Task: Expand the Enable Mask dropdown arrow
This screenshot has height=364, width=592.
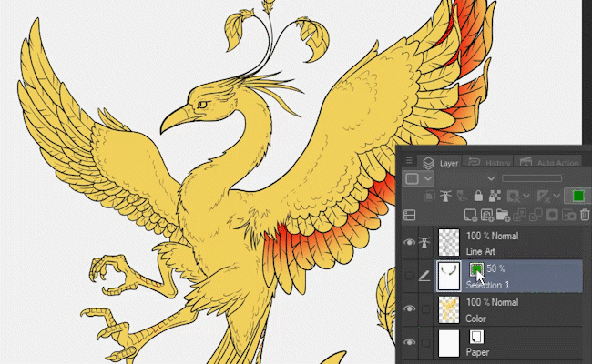Action: [x=526, y=197]
